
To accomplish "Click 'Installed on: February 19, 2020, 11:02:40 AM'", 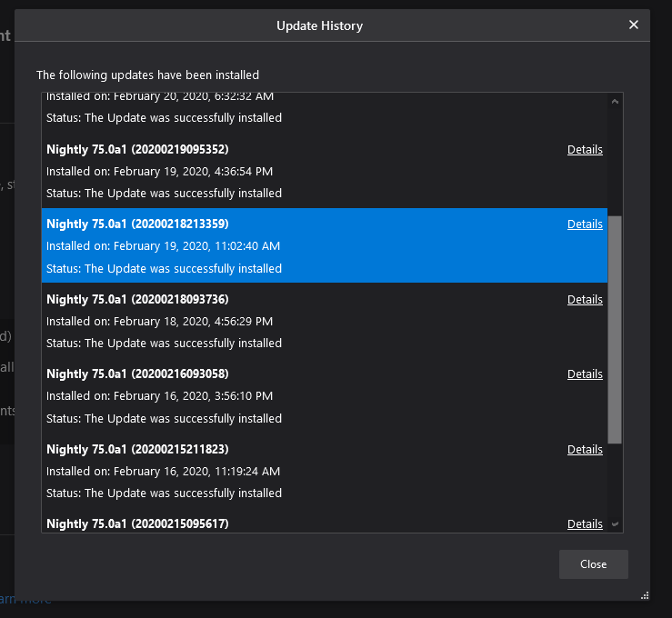I will pos(163,245).
